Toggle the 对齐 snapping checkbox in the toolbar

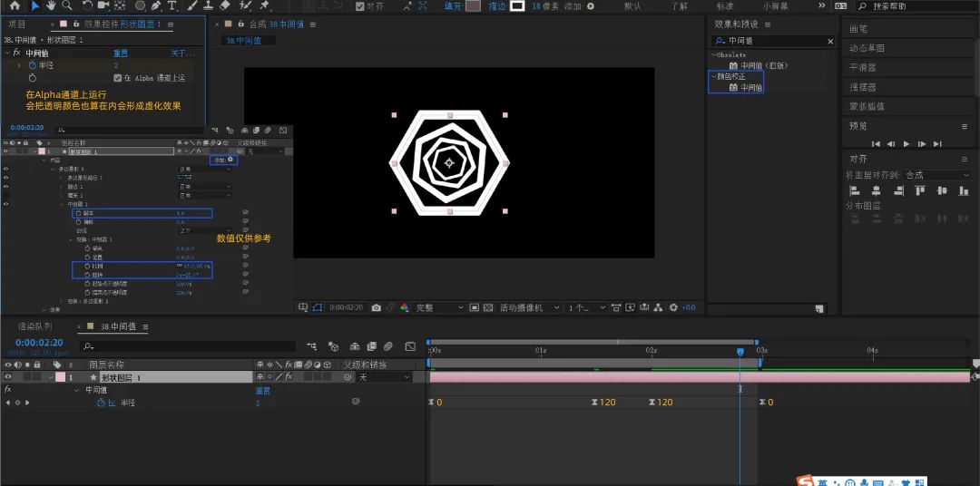(360, 6)
